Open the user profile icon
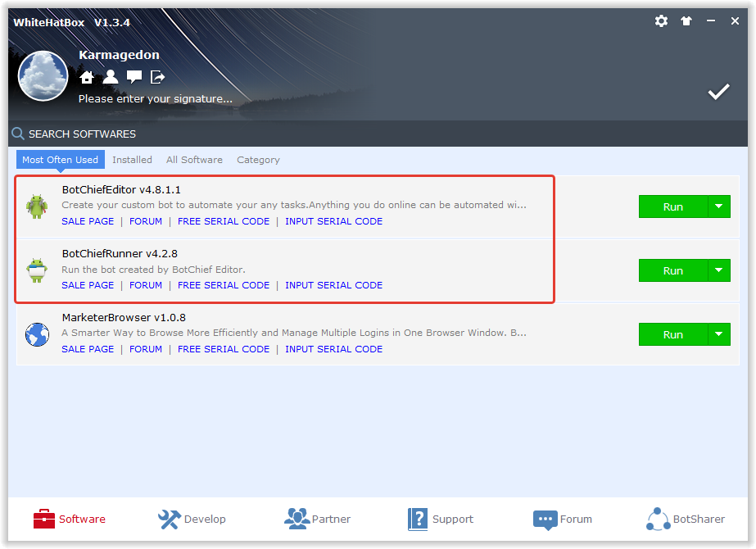The height and width of the screenshot is (549, 756). [x=111, y=77]
